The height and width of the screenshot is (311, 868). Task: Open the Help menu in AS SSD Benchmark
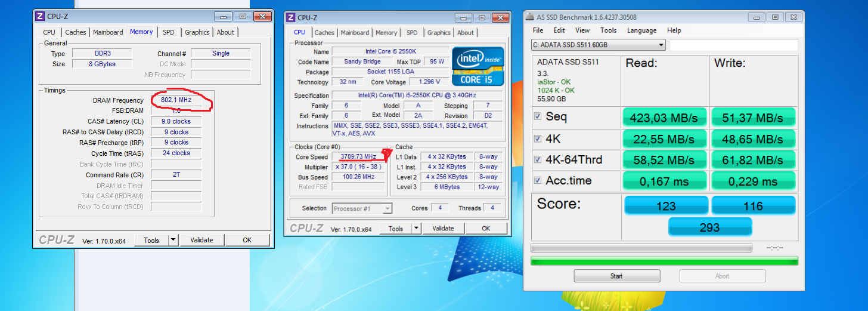tap(674, 30)
